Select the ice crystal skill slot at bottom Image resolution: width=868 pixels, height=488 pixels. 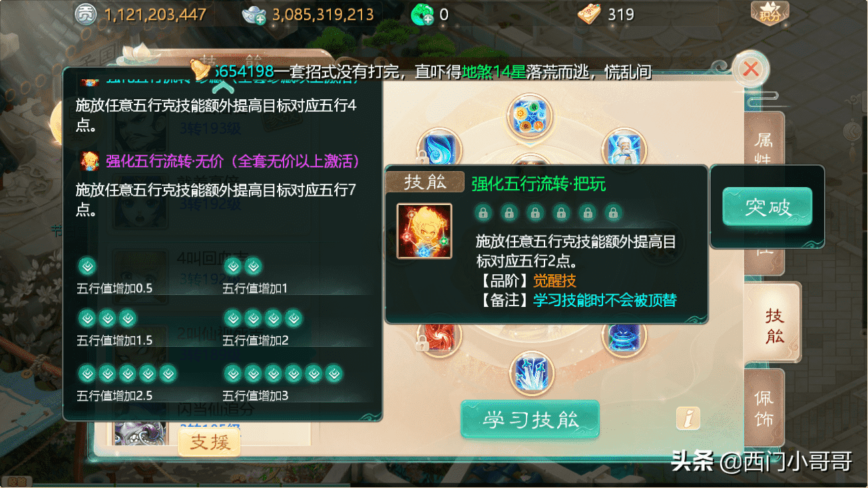[x=531, y=373]
